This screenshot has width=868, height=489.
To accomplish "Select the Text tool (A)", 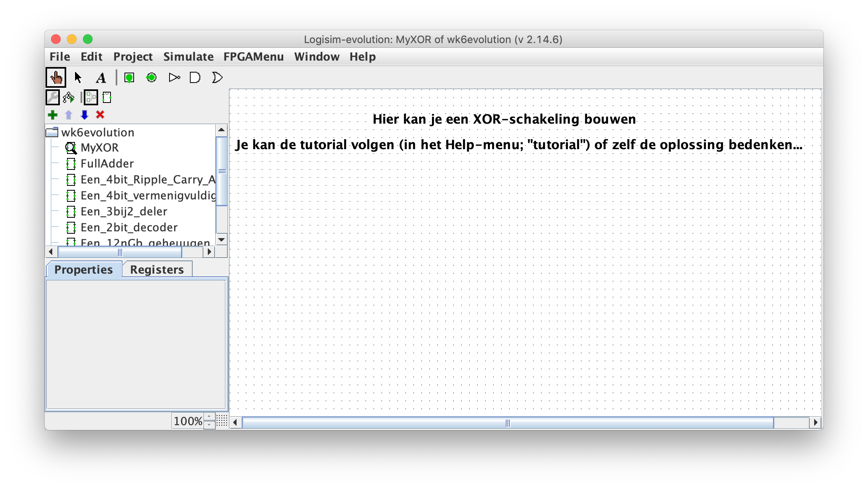I will pos(101,77).
